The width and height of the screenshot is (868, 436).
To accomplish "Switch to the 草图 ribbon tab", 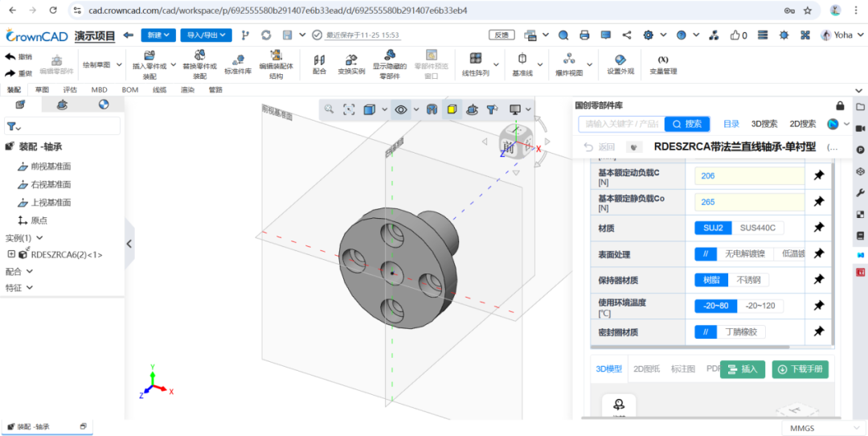I will point(42,90).
